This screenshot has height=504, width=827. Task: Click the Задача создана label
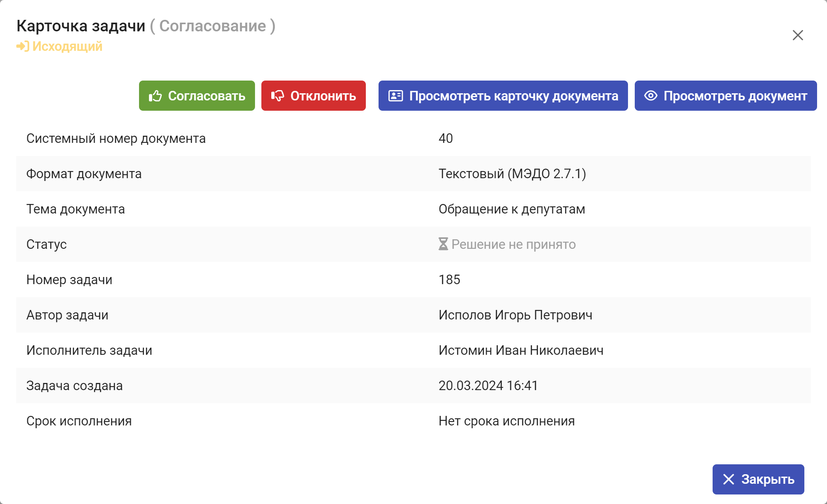click(x=74, y=386)
